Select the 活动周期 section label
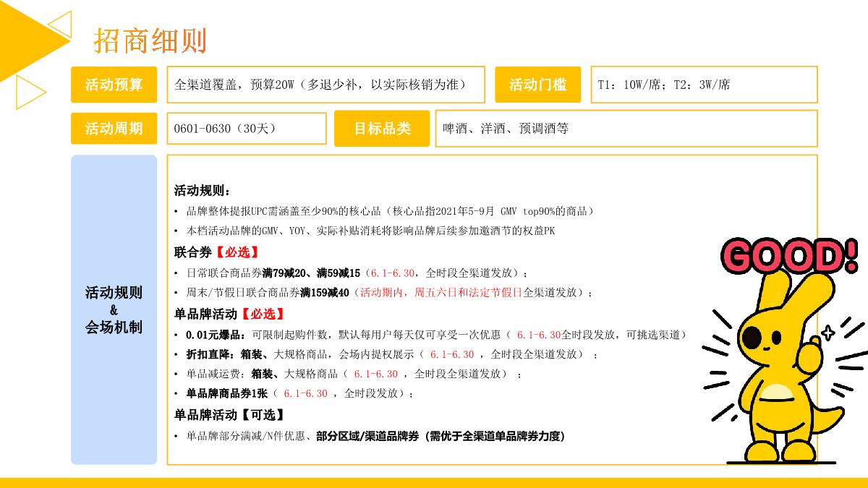The width and height of the screenshot is (868, 488). [114, 128]
